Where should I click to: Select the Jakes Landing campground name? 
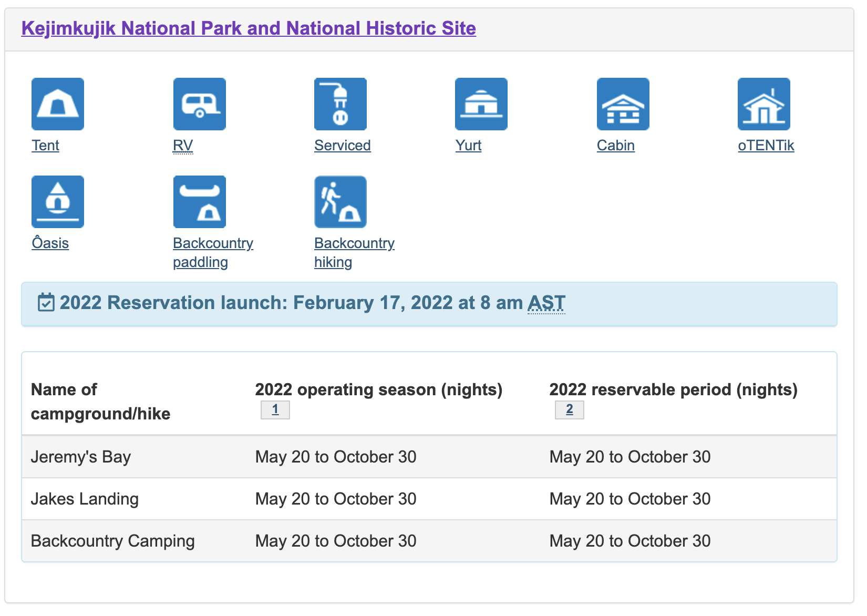[x=85, y=499]
